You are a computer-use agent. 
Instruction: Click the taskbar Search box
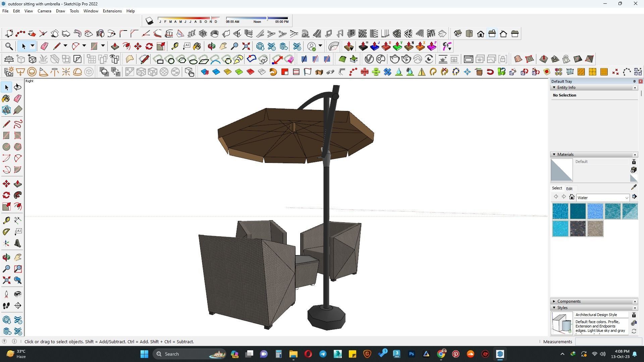pyautogui.click(x=190, y=354)
